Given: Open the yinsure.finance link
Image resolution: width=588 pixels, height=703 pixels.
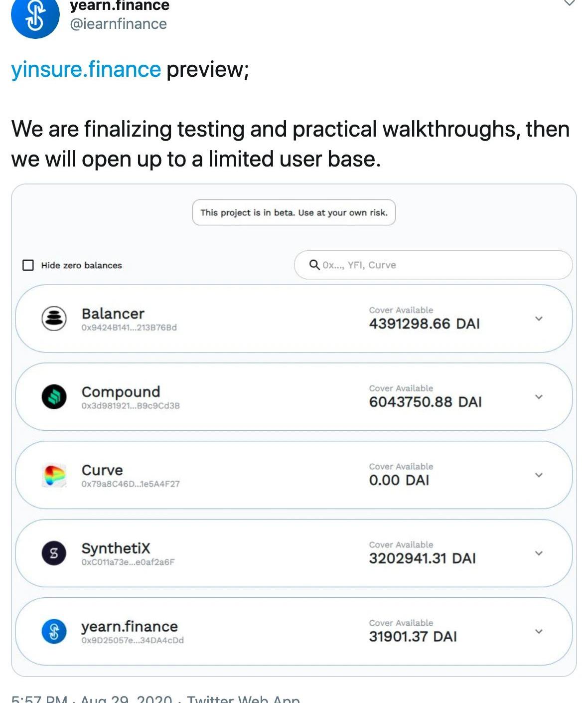Looking at the screenshot, I should click(86, 69).
